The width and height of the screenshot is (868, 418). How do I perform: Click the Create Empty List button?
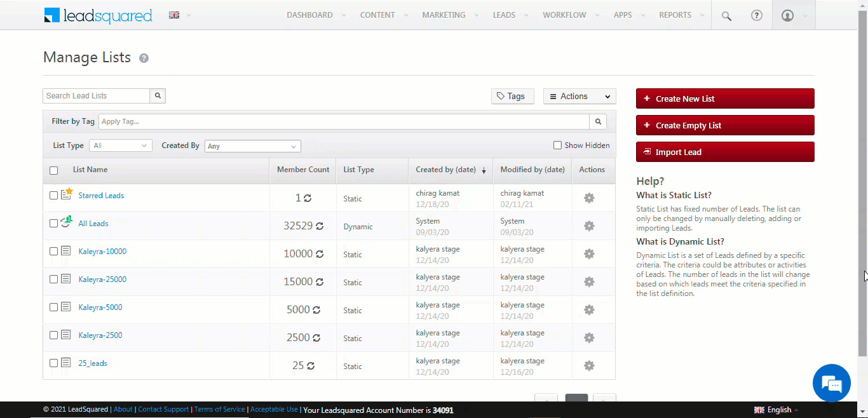725,125
